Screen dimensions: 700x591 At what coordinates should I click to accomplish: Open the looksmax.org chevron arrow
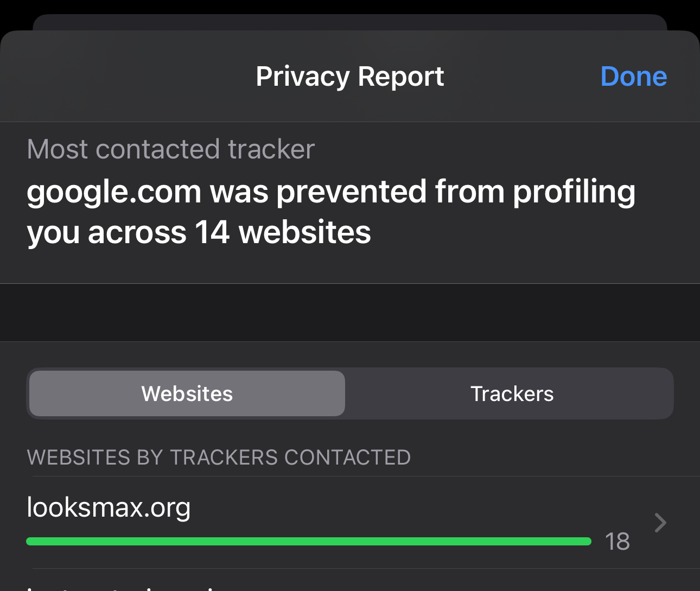point(660,523)
